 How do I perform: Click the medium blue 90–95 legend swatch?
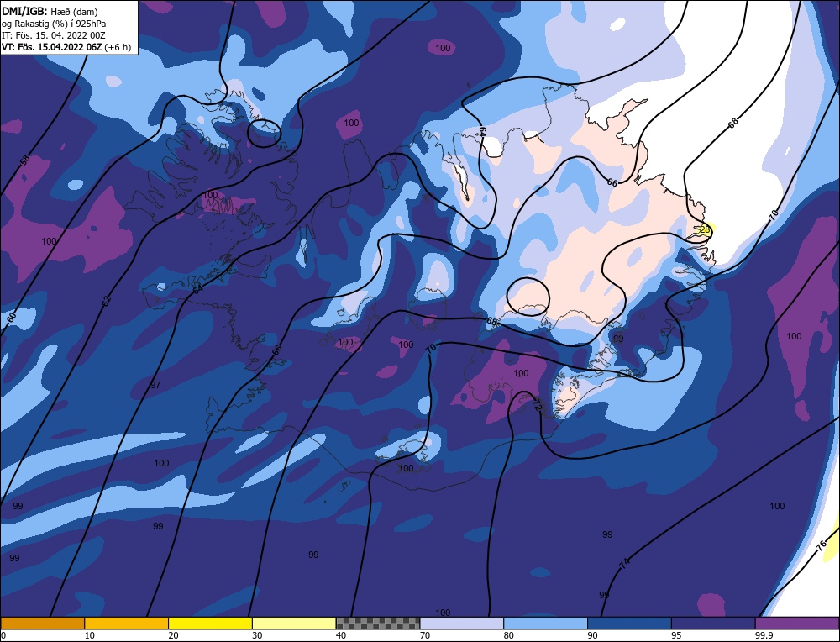pyautogui.click(x=629, y=624)
